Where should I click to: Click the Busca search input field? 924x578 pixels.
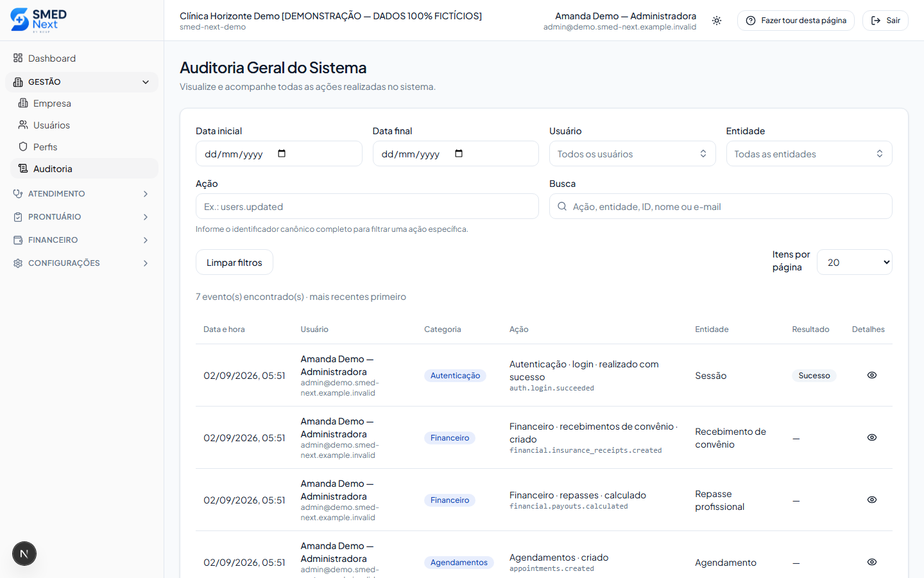721,207
